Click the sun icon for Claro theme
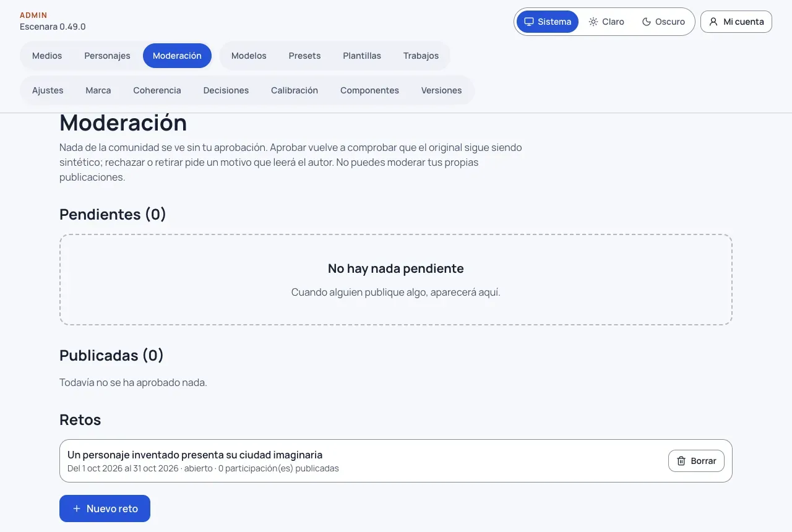 [593, 22]
